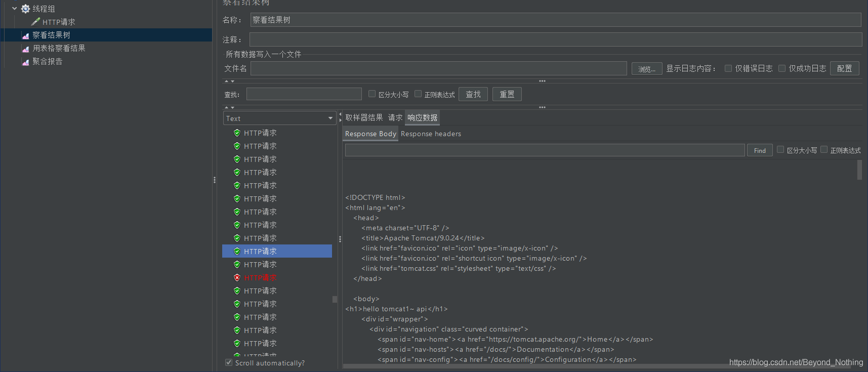Click the <title>Apache Tomcat/9.0.24</title> line
Viewport: 868px width, 372px height.
(x=423, y=238)
